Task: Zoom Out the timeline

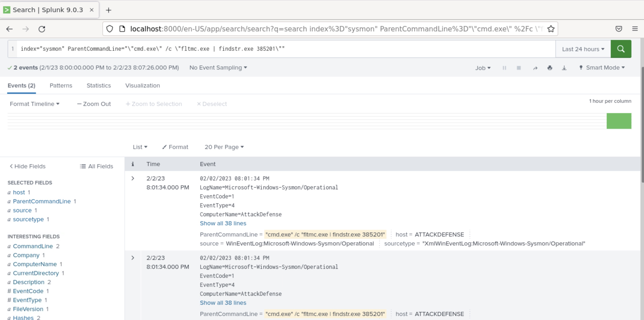Action: tap(94, 104)
